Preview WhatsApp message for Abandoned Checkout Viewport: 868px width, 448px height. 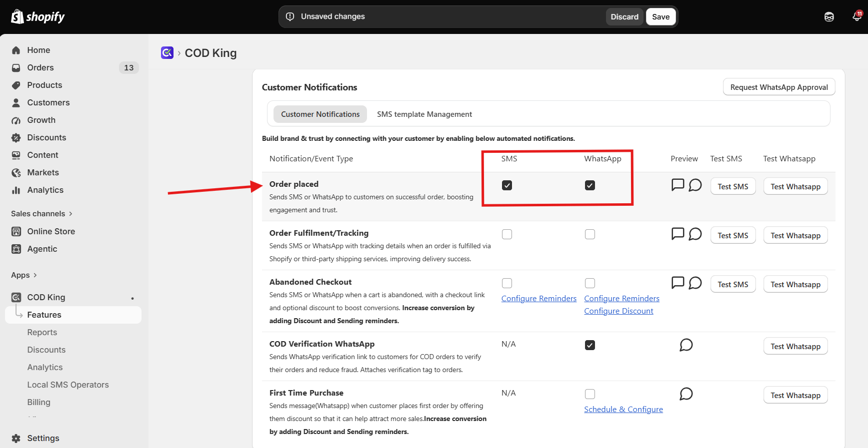click(695, 283)
